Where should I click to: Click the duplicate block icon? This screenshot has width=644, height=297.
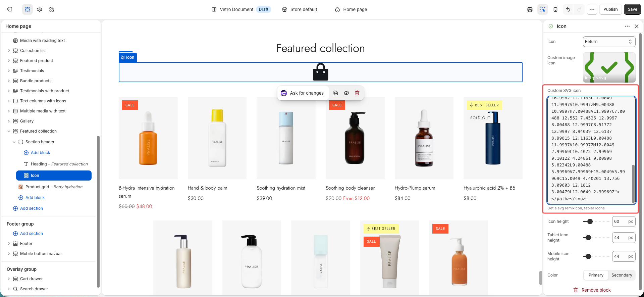pos(336,93)
